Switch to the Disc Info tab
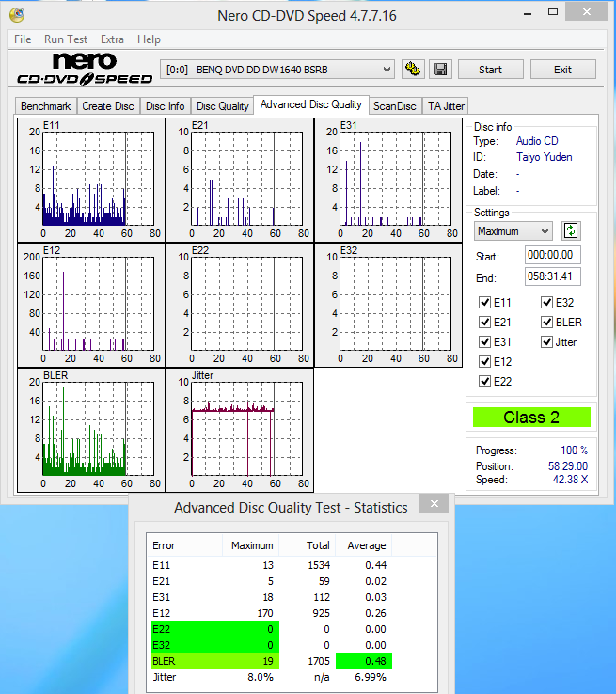This screenshot has height=694, width=616. coord(166,106)
